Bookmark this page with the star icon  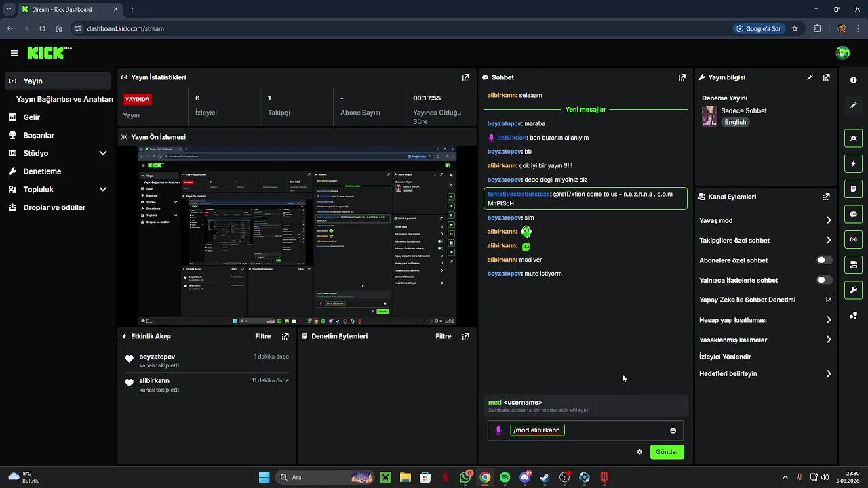tap(795, 28)
